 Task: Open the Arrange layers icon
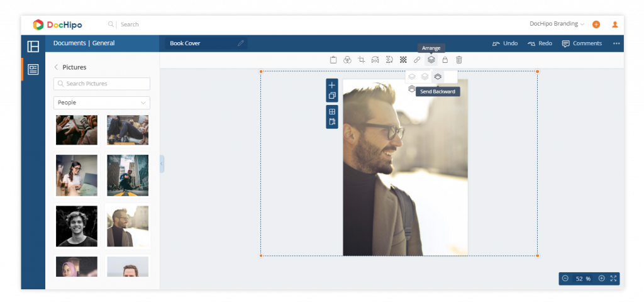431,60
